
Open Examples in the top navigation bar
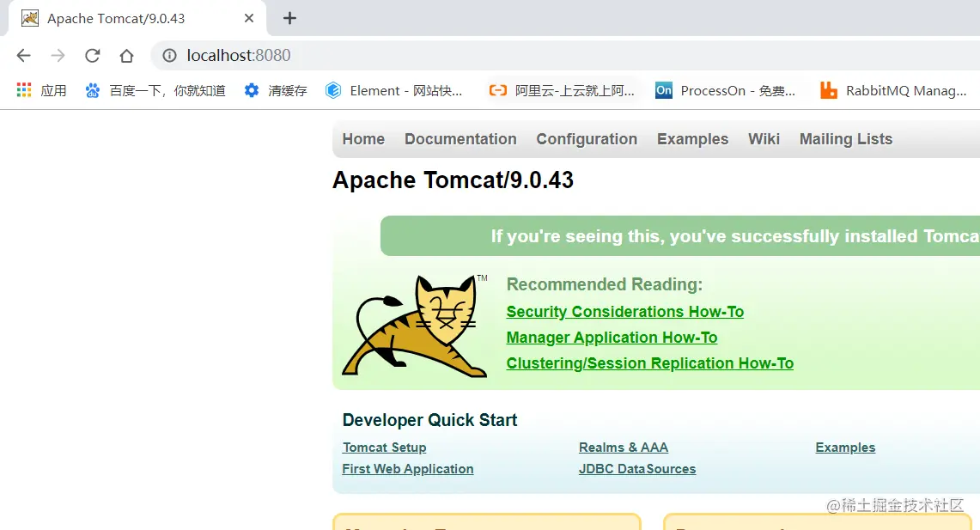point(692,139)
